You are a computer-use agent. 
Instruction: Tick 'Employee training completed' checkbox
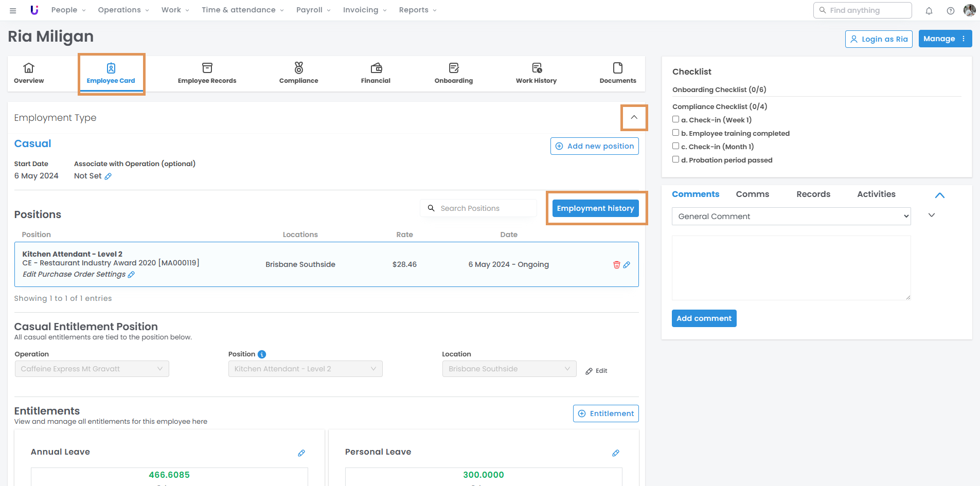click(676, 133)
